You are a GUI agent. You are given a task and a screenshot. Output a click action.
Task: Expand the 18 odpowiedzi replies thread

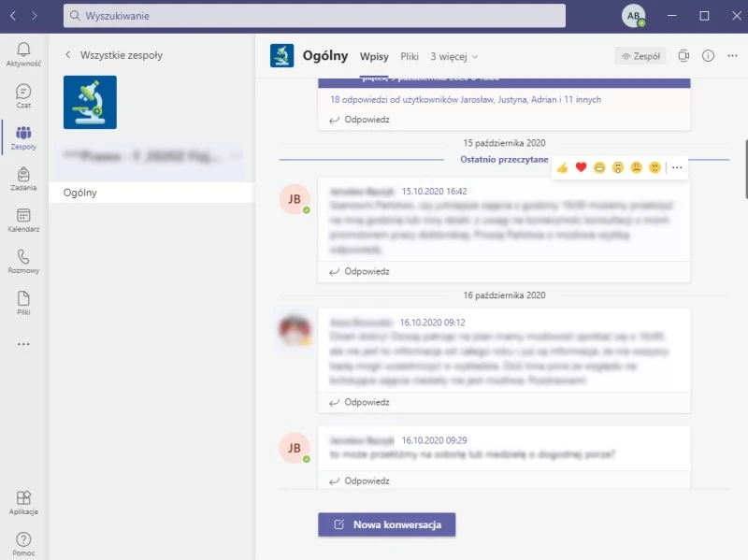pyautogui.click(x=465, y=99)
